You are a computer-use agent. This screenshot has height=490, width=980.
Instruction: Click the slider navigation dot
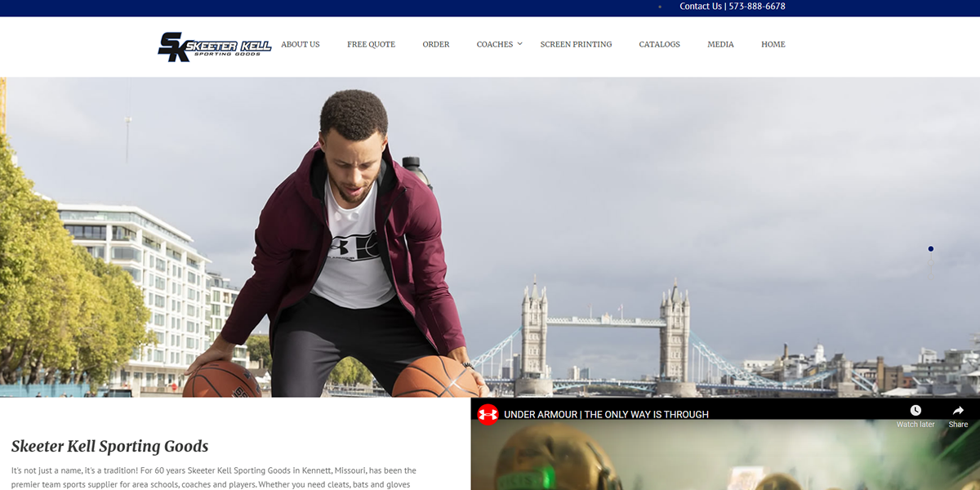tap(931, 249)
